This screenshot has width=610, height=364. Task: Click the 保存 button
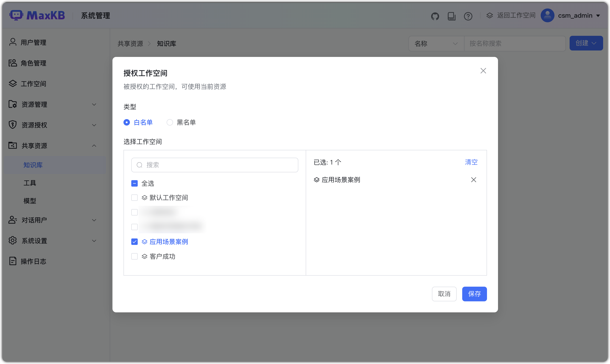click(x=474, y=294)
